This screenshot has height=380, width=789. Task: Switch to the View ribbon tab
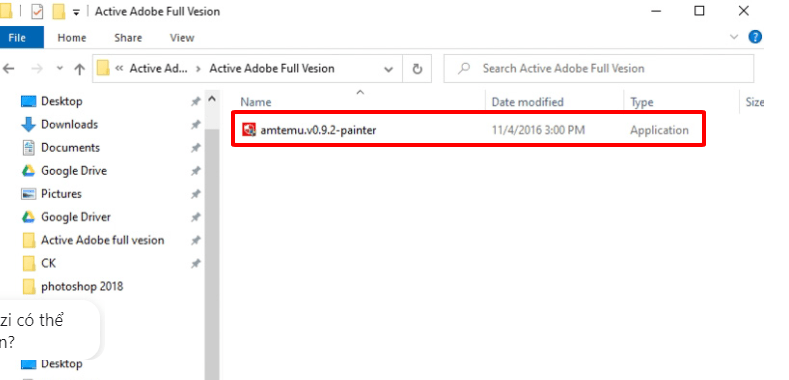point(182,38)
